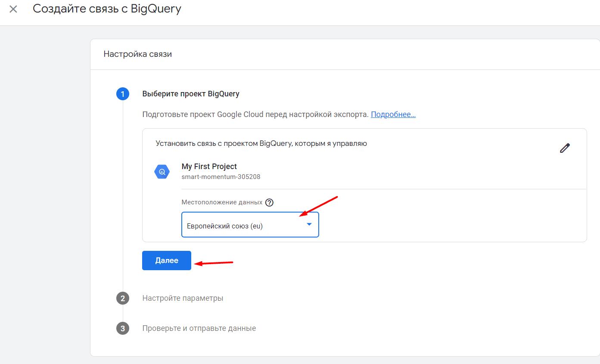Close the BigQuery link creation dialog
This screenshot has height=364, width=600.
13,9
